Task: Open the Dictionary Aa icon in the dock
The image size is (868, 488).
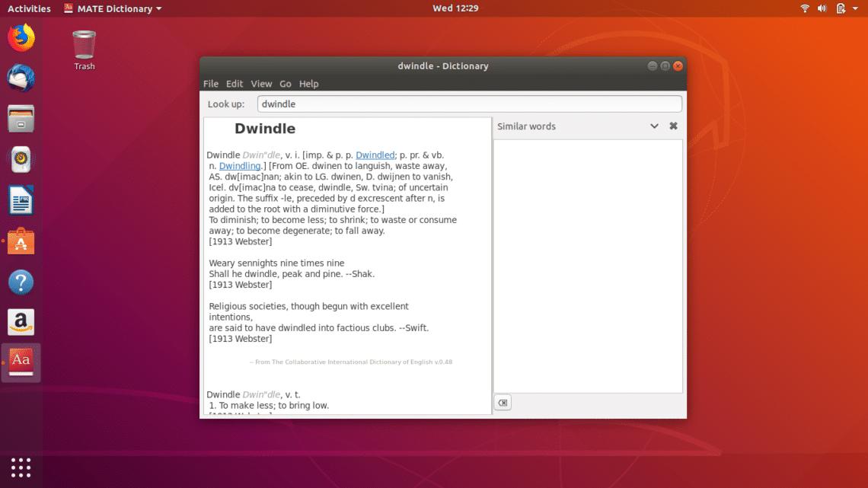Action: pos(21,362)
